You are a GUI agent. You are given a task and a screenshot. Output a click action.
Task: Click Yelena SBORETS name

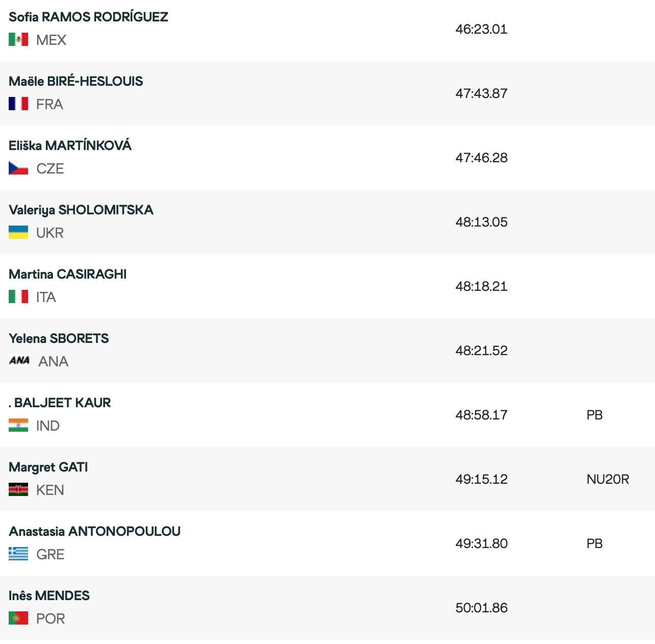(59, 338)
